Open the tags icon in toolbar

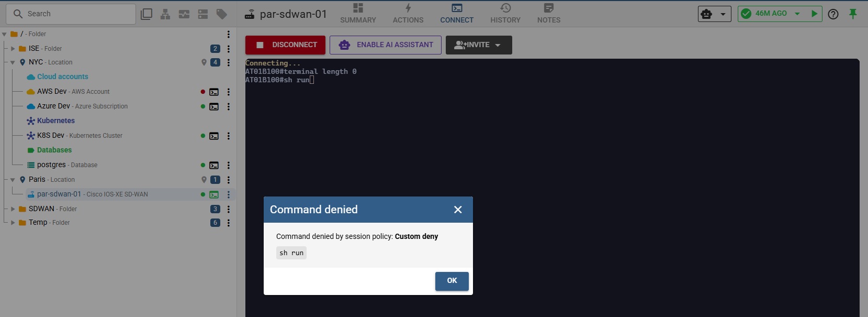(x=222, y=14)
